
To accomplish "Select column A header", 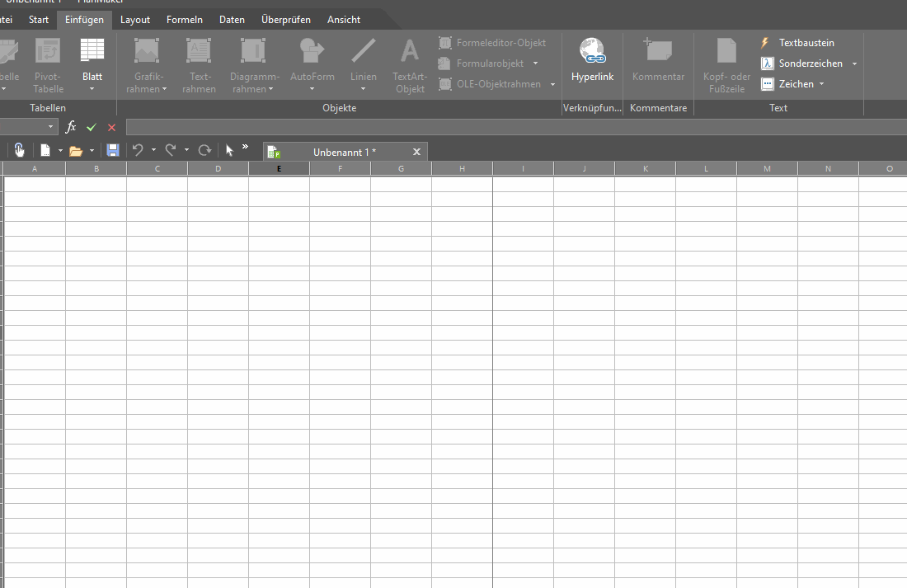I will (x=35, y=168).
